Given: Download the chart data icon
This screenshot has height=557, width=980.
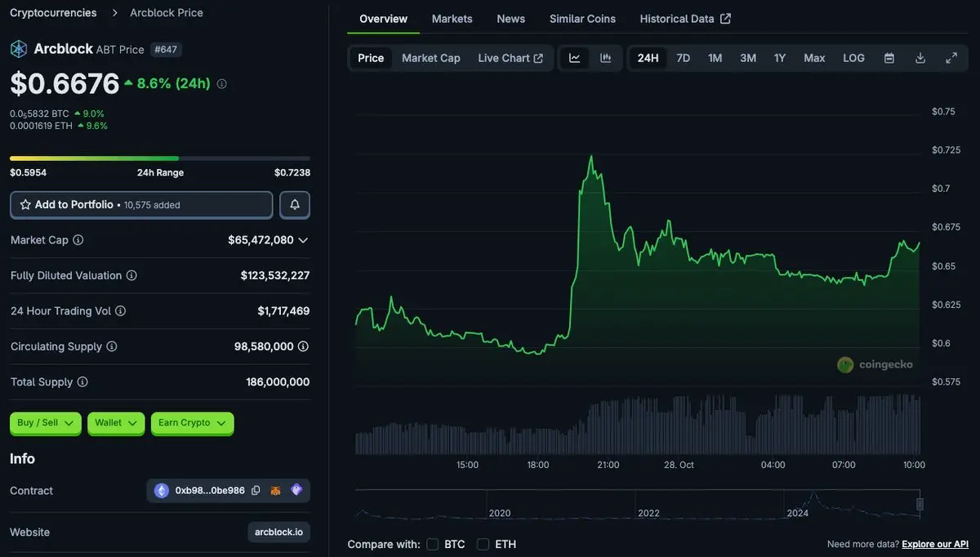Looking at the screenshot, I should click(x=920, y=58).
